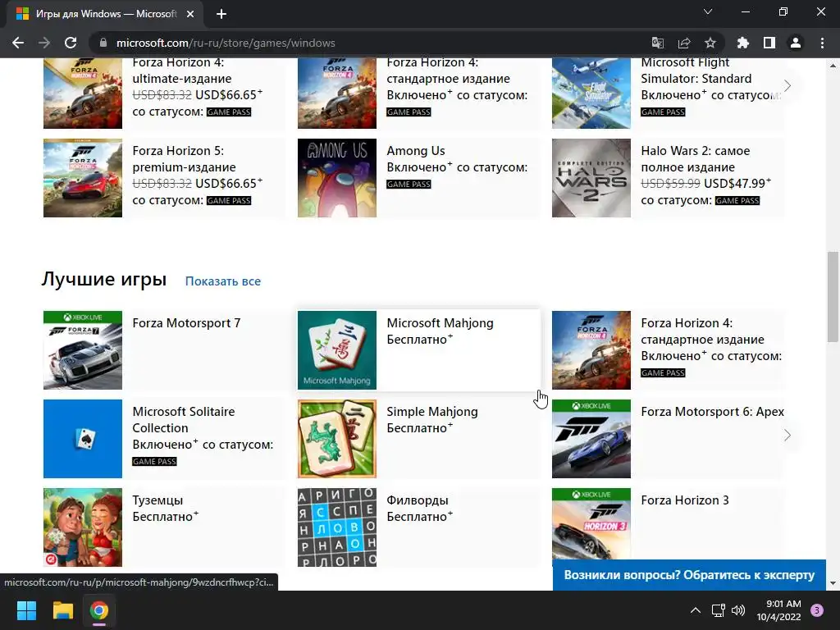Open the Показать все link
The image size is (840, 630).
(223, 281)
